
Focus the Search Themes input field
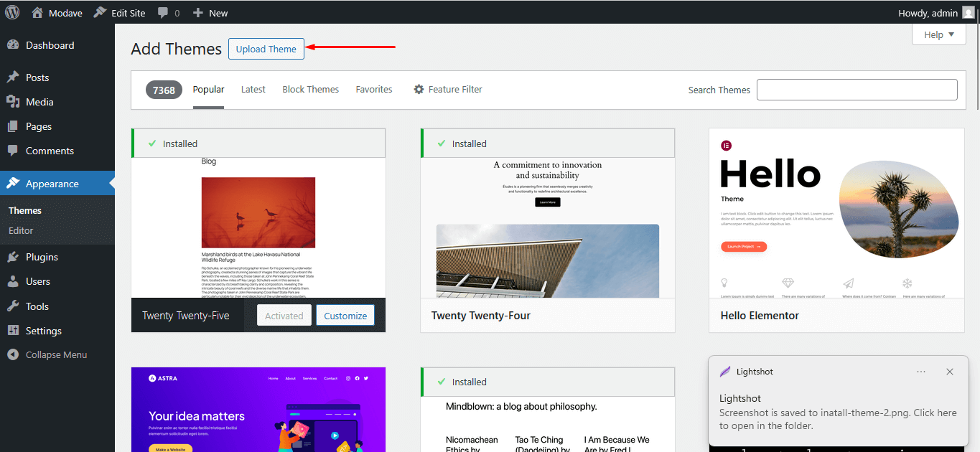(857, 90)
